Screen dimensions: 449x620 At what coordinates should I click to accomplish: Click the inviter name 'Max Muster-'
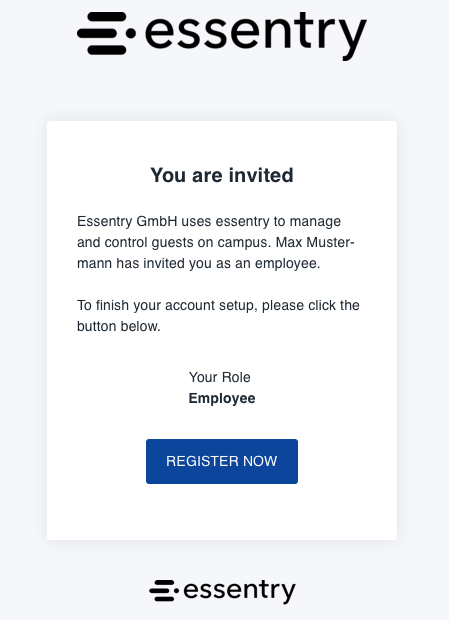315,242
